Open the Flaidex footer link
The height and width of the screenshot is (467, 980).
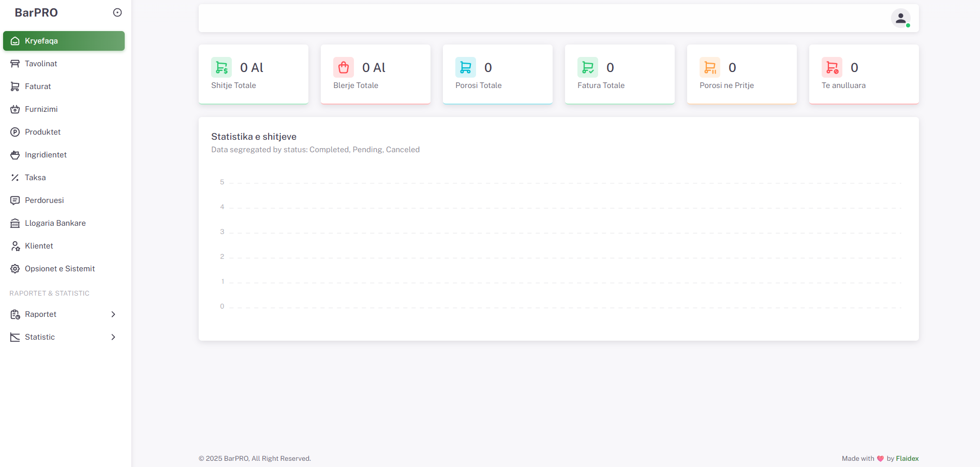tap(907, 459)
